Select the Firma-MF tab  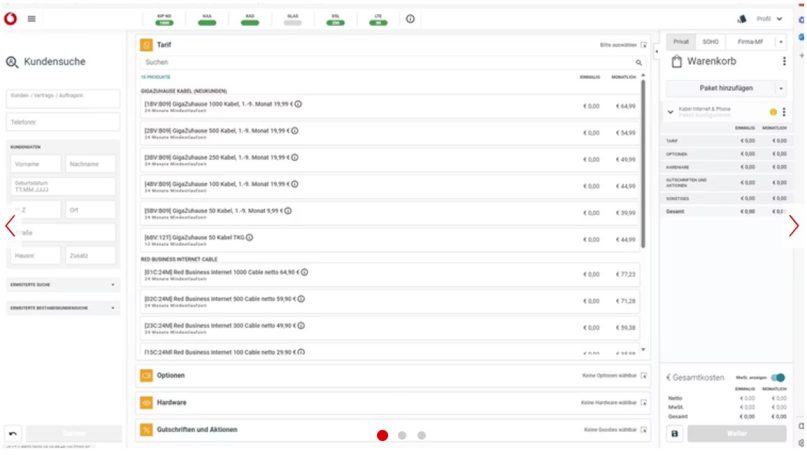click(748, 41)
